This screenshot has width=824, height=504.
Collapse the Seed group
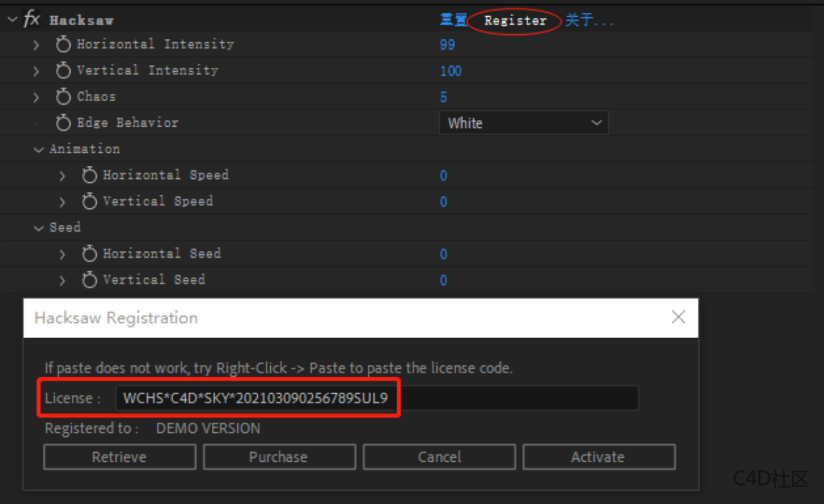(x=39, y=228)
